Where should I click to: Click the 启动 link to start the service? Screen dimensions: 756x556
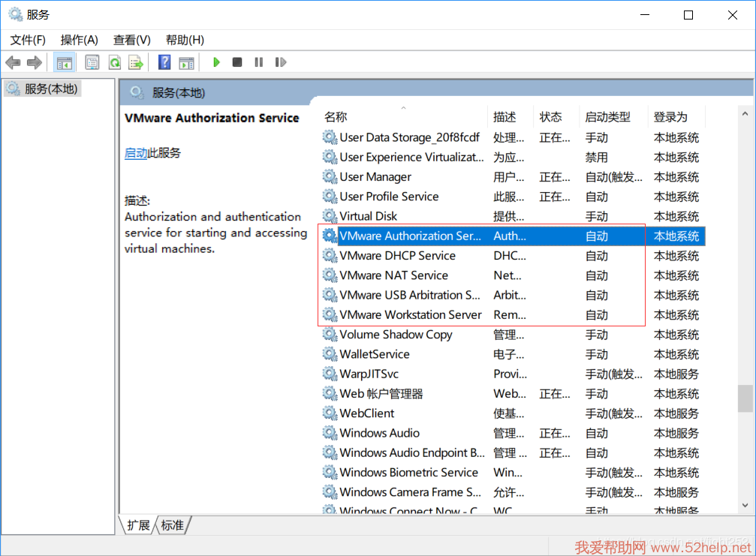coord(136,153)
